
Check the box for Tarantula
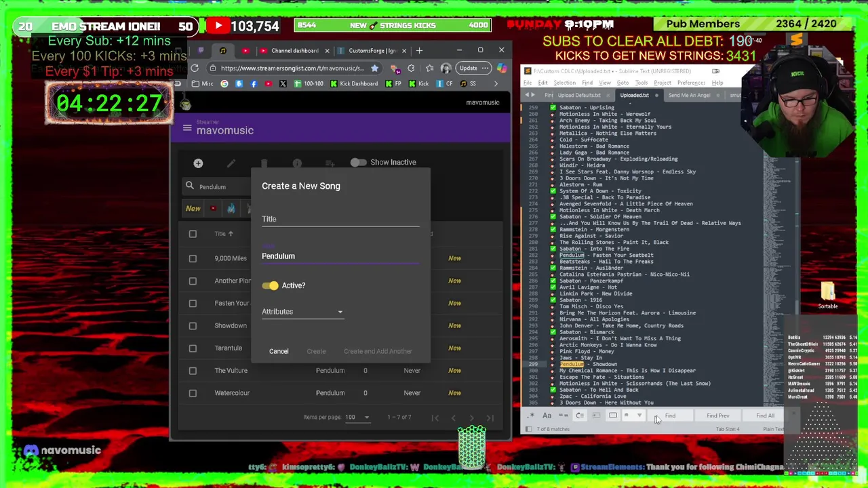tap(193, 348)
